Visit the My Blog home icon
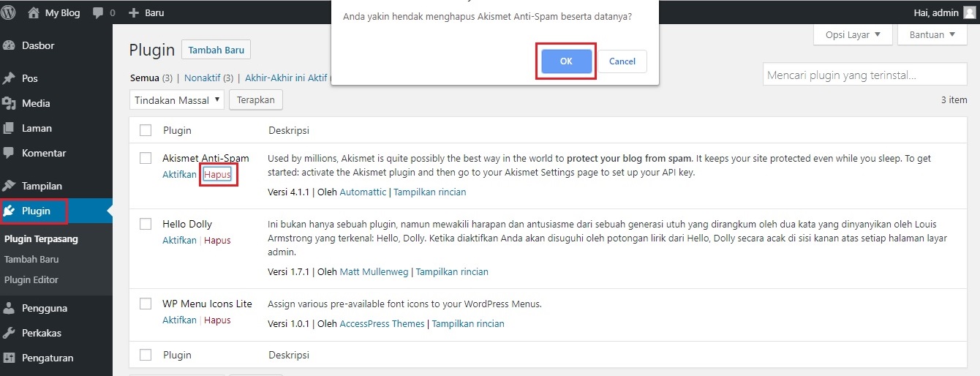Image resolution: width=980 pixels, height=376 pixels. pyautogui.click(x=34, y=12)
